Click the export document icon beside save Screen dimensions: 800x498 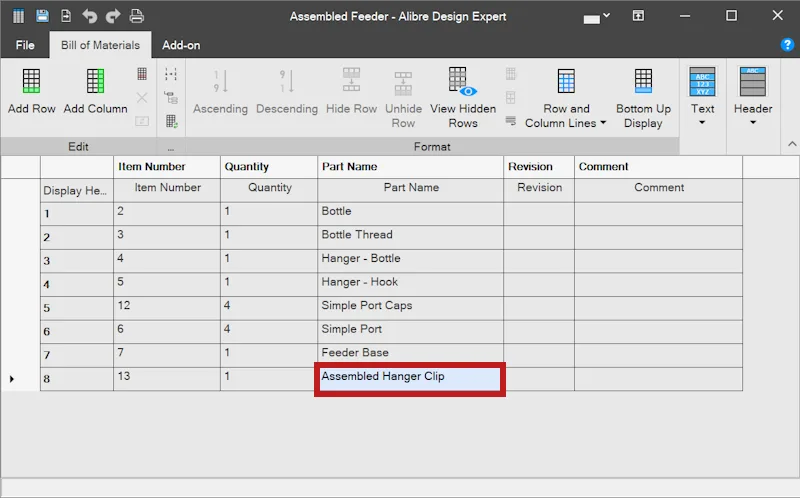[x=66, y=16]
